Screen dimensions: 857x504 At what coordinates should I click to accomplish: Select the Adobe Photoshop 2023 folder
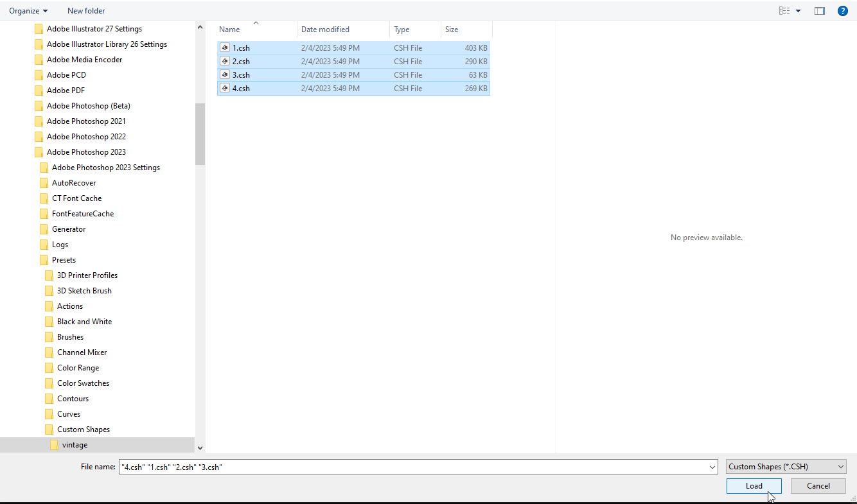tap(87, 152)
